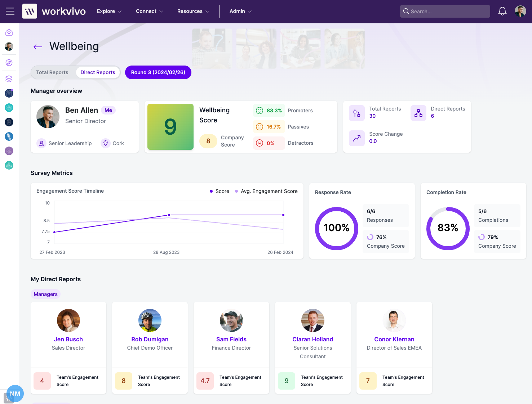Select the Managers tag
Screen dimensions: 532x404
(45, 294)
